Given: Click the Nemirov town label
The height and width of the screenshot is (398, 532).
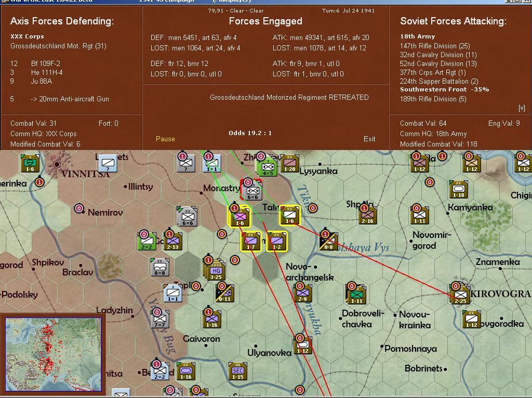Looking at the screenshot, I should 105,213.
